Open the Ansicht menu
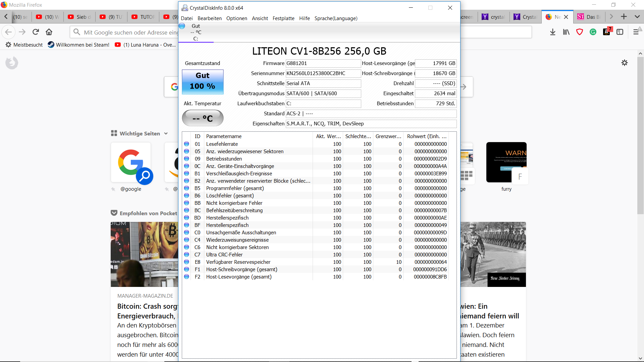The image size is (644, 362). (x=260, y=18)
